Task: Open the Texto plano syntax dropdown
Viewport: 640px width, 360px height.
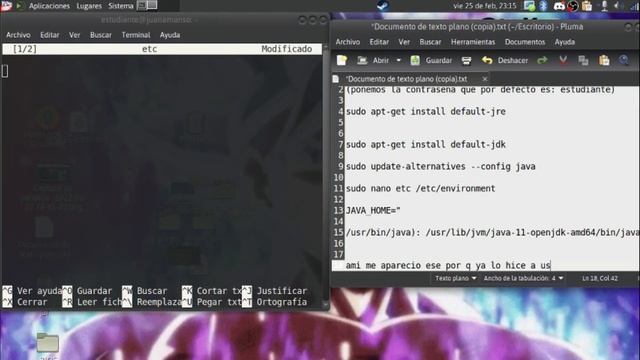Action: pyautogui.click(x=456, y=278)
